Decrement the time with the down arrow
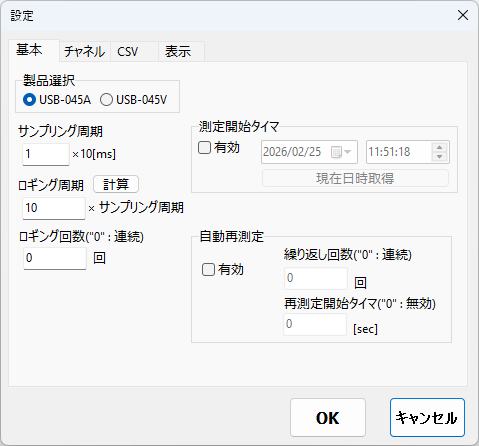This screenshot has width=479, height=446. coord(440,157)
